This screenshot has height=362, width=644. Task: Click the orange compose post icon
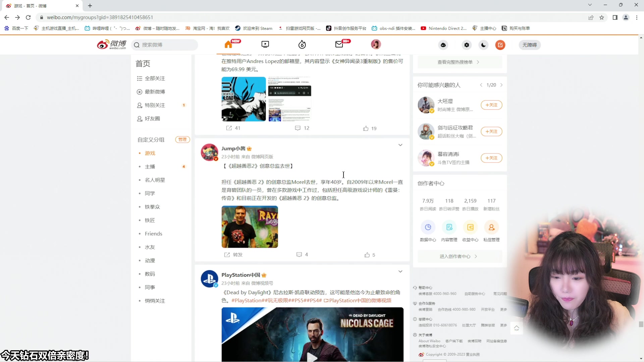(x=500, y=45)
